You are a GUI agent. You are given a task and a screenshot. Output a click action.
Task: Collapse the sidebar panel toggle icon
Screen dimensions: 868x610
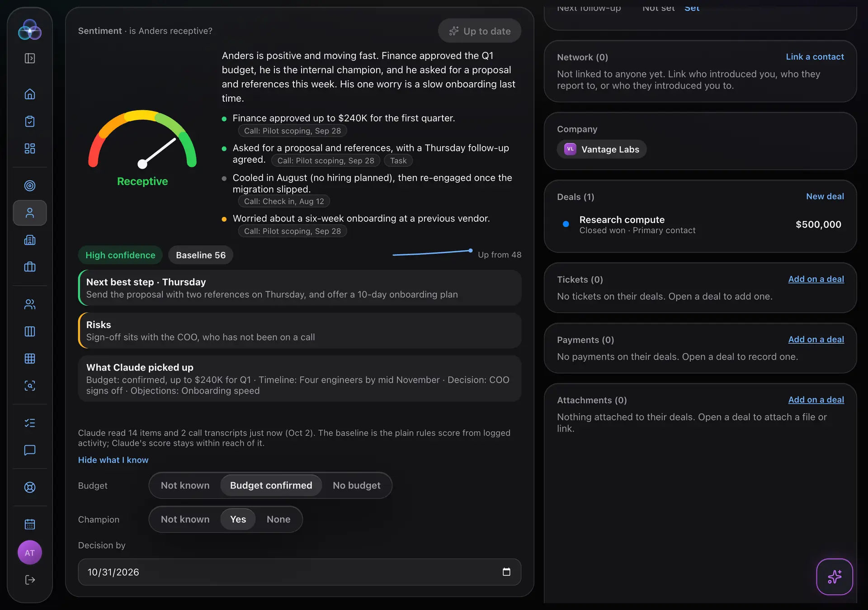coord(30,58)
